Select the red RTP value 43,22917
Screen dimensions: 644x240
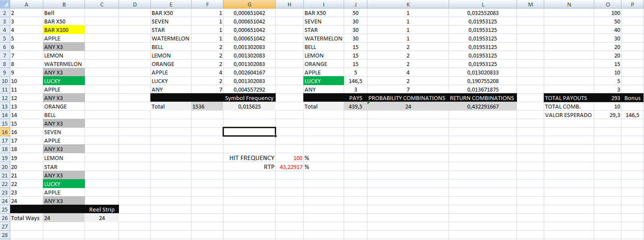coord(290,167)
